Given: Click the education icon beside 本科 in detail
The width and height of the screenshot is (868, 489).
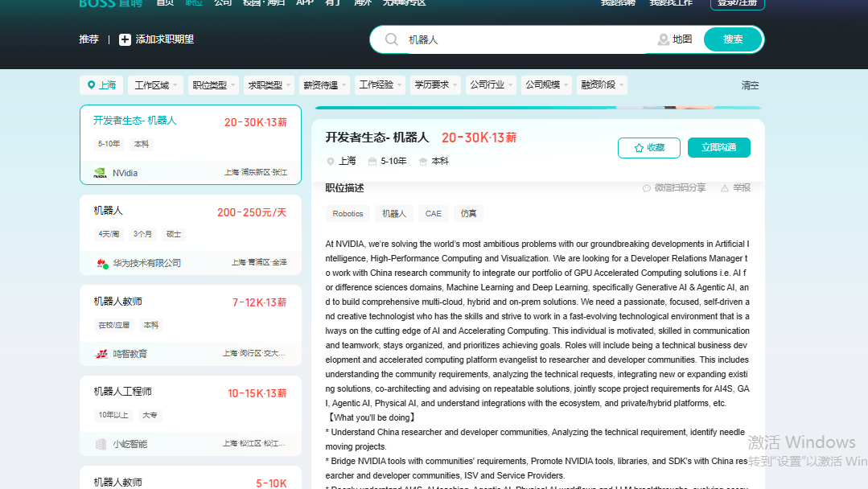Looking at the screenshot, I should pyautogui.click(x=423, y=161).
